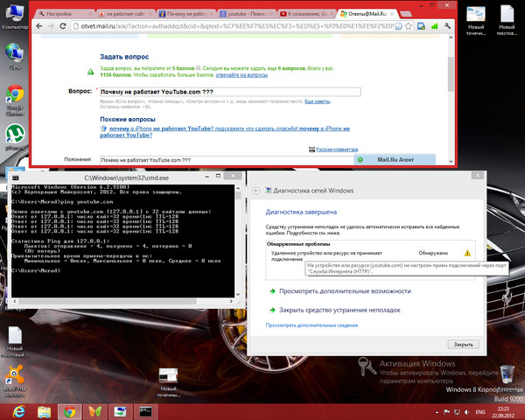Click the volume speaker tray icon

[x=466, y=412]
